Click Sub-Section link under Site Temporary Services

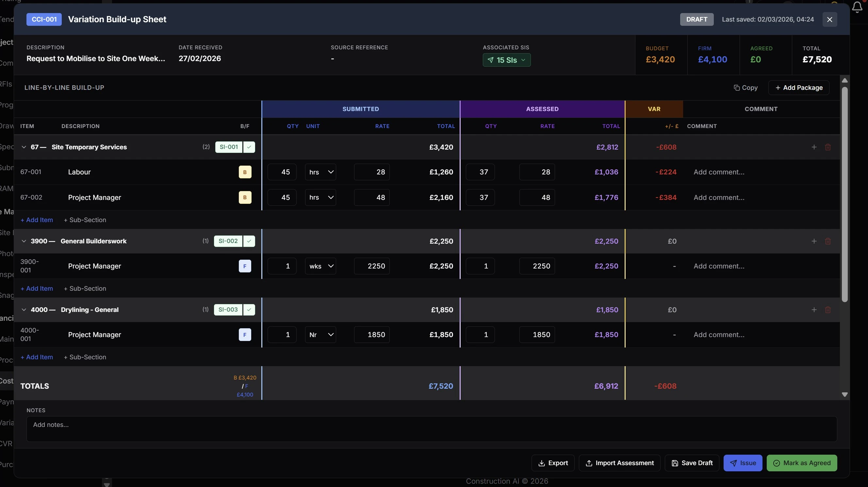(85, 220)
